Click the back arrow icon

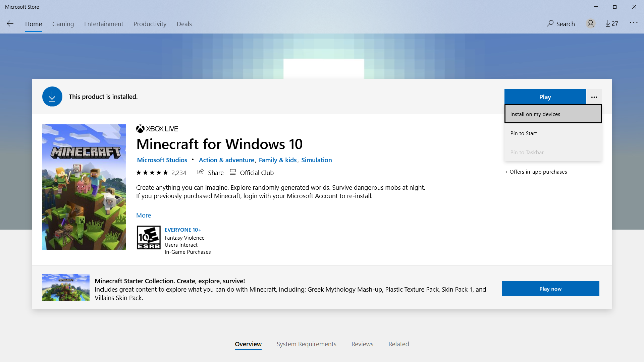(10, 23)
